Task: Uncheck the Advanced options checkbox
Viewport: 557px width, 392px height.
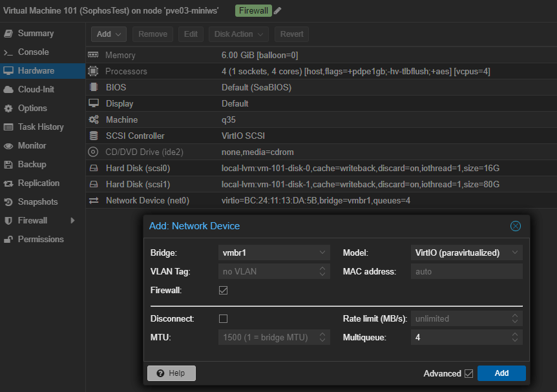Action: tap(469, 373)
